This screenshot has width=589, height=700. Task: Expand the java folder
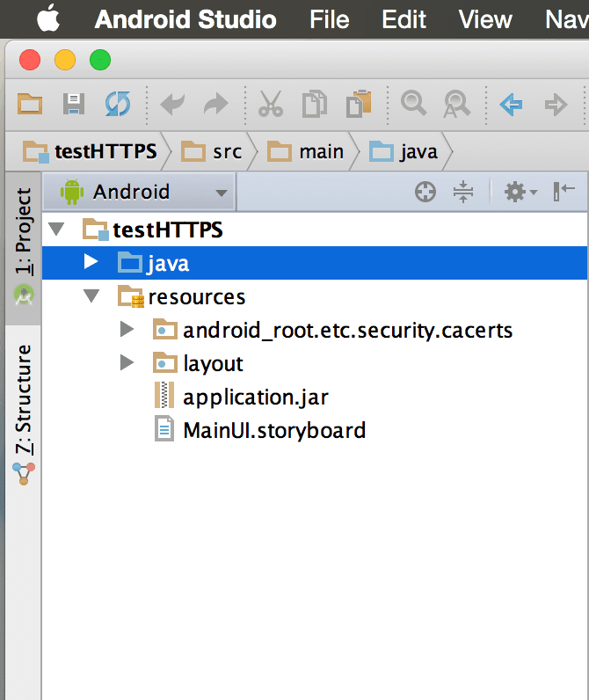(91, 262)
